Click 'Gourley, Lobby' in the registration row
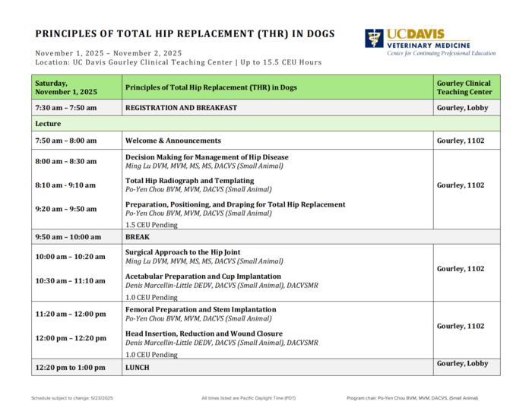 click(462, 107)
